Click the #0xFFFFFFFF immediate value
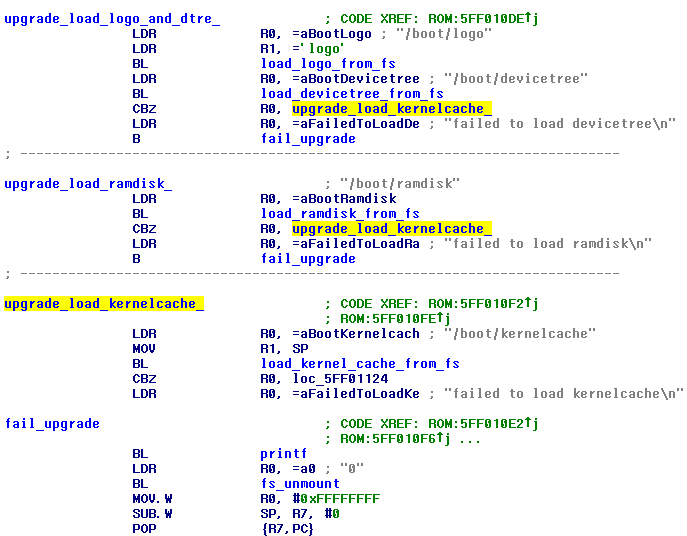The width and height of the screenshot is (687, 536). (x=336, y=499)
